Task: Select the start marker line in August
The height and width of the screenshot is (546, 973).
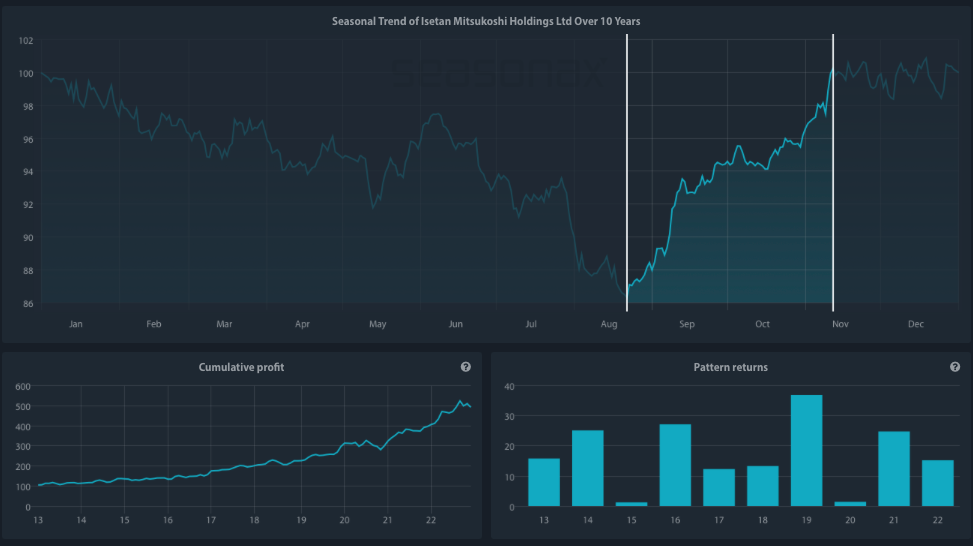Action: pos(627,172)
